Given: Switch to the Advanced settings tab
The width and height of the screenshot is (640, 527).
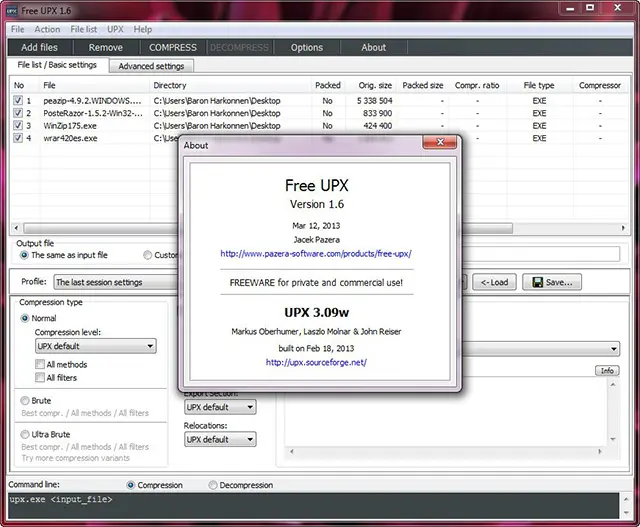Looking at the screenshot, I should (151, 66).
